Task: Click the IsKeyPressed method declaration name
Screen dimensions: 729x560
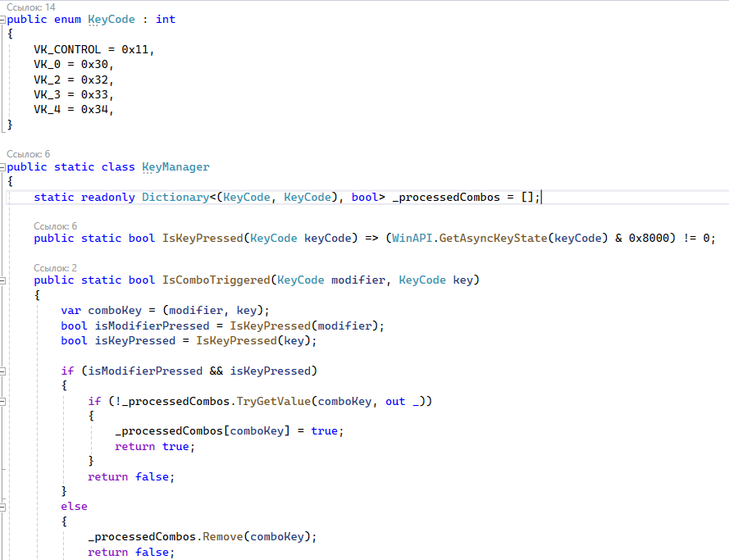Action: coord(203,238)
